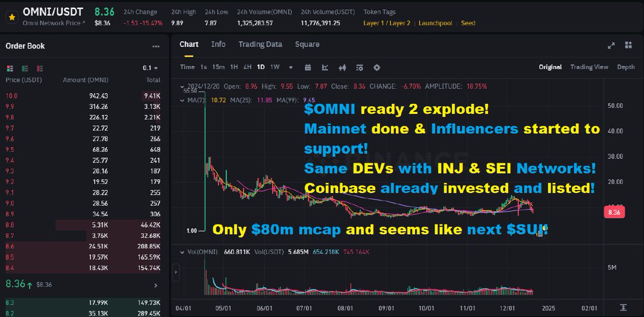Expand chart to full screen
Screen dimensions: 644x317
(611, 46)
